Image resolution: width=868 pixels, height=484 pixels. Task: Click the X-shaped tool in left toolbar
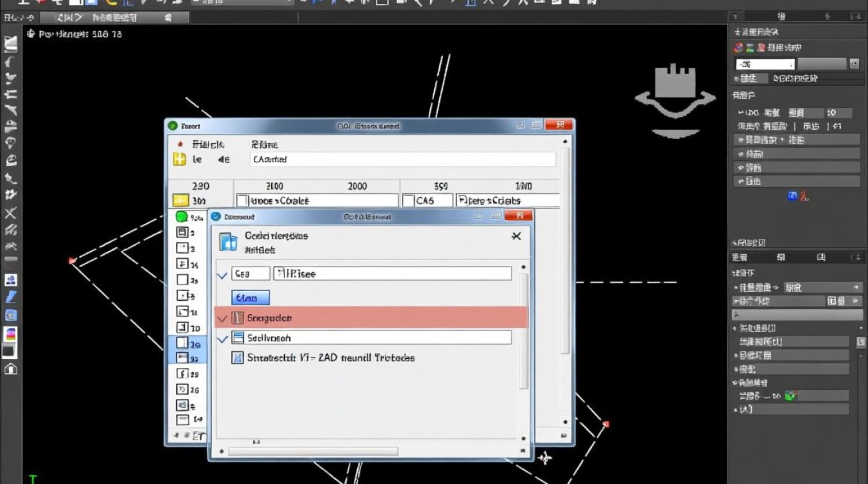point(10,213)
